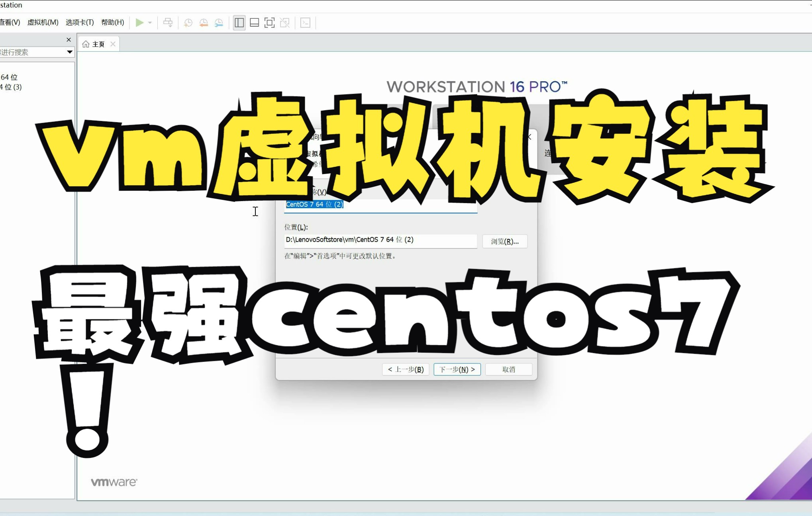Toggle the console view icon on the toolbar

click(305, 23)
